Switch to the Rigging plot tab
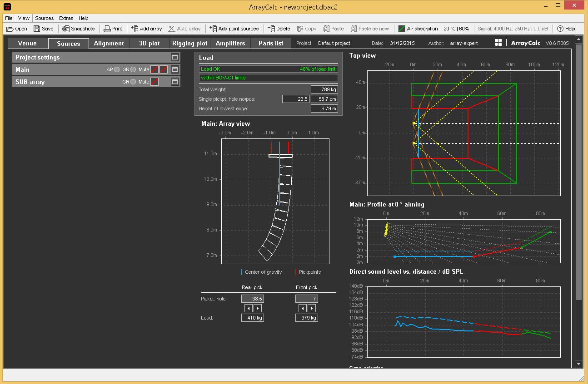Viewport: 588px width, 384px height. coord(189,43)
